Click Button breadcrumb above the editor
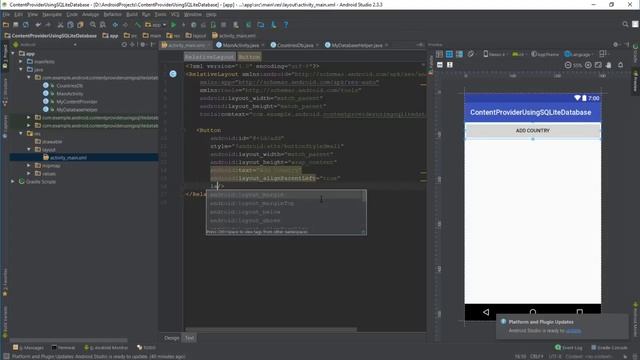 point(249,57)
